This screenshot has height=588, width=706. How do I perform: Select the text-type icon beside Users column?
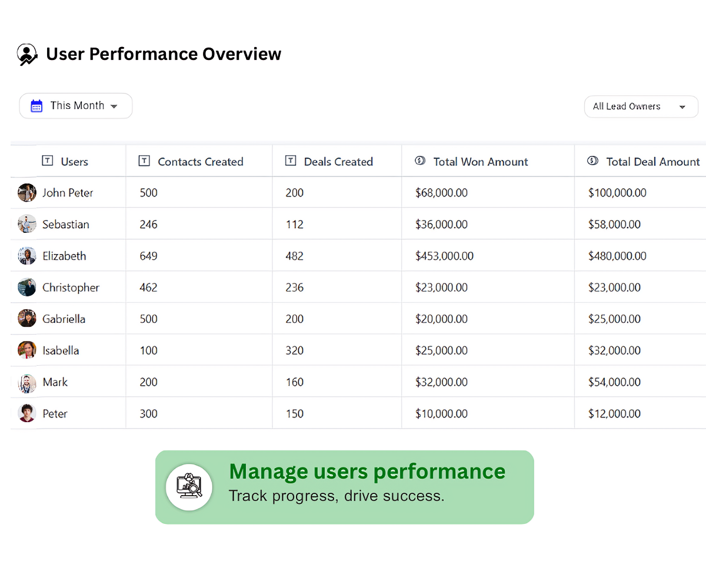[x=48, y=160]
